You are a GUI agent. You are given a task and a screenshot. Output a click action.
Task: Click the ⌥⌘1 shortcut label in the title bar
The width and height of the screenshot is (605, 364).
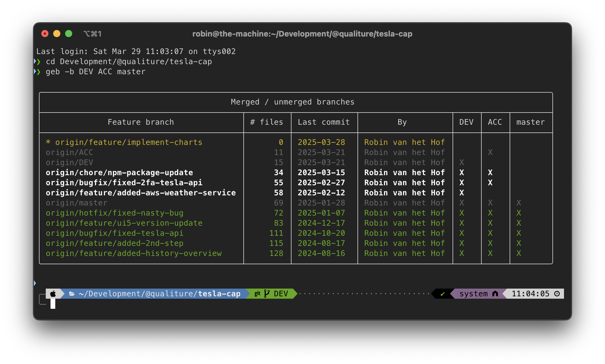click(x=92, y=34)
